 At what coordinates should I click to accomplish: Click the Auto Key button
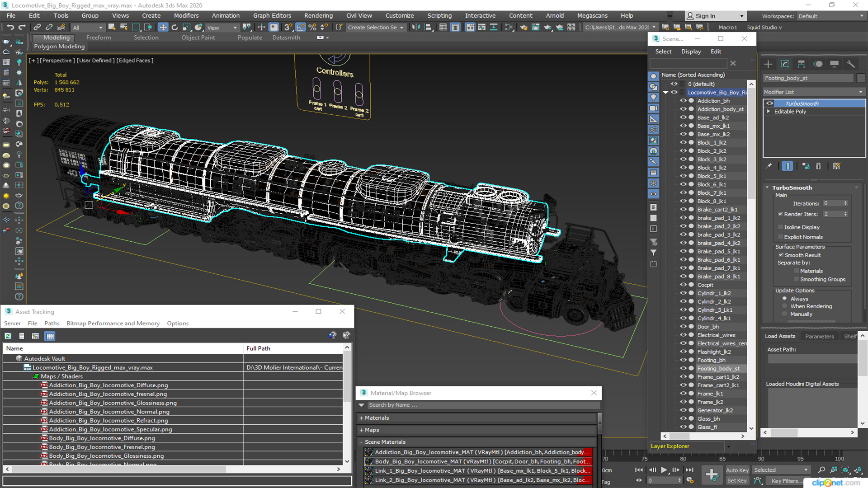[x=737, y=470]
